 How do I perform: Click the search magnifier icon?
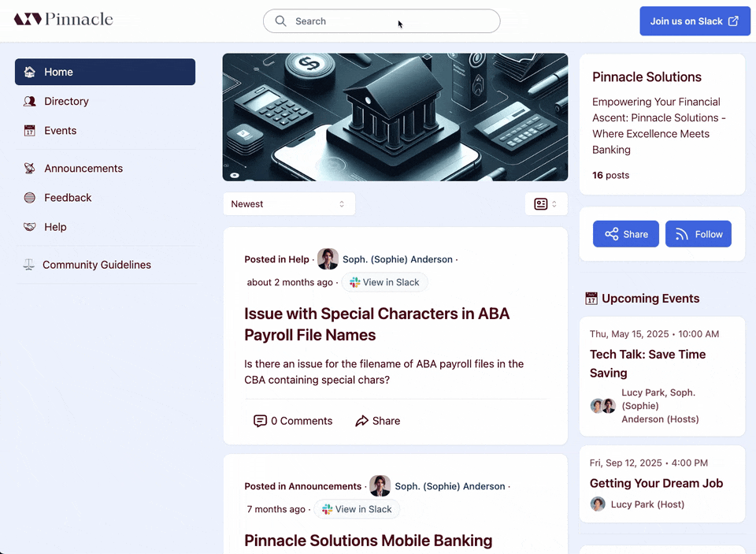tap(280, 20)
